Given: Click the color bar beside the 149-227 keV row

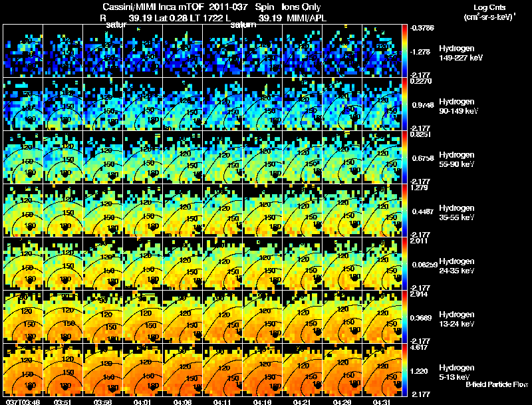Looking at the screenshot, I should 404,51.
